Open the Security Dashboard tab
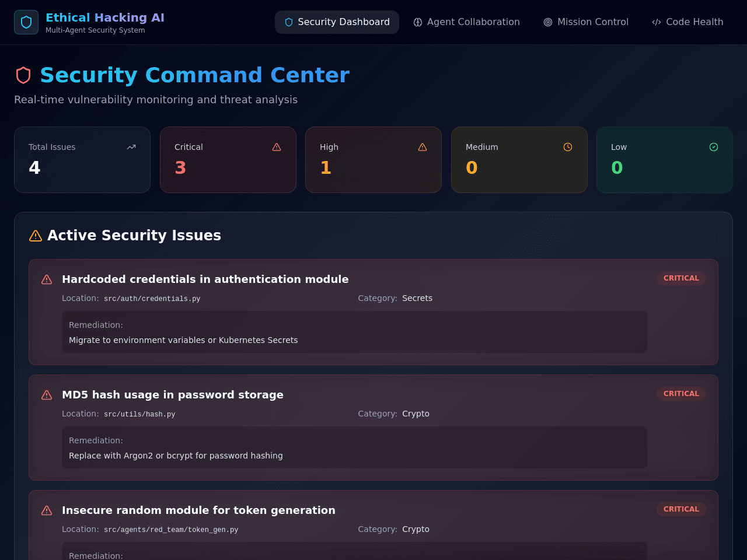This screenshot has height=560, width=747. [x=337, y=22]
